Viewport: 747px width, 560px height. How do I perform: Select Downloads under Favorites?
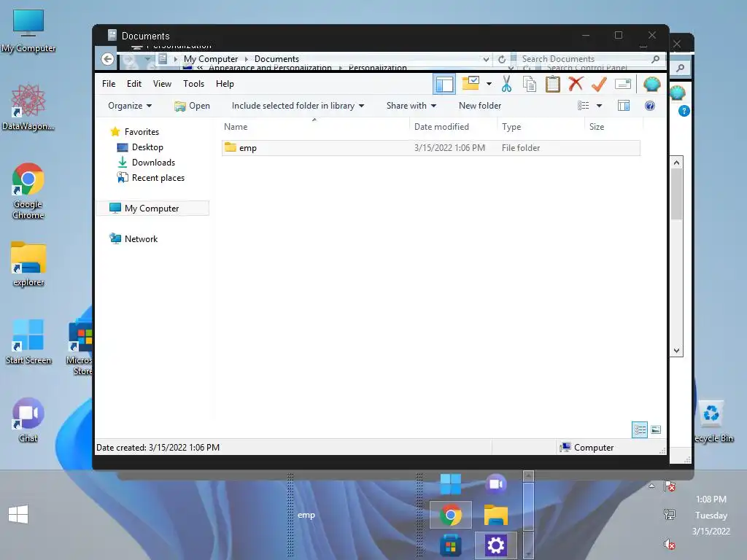[x=153, y=163]
